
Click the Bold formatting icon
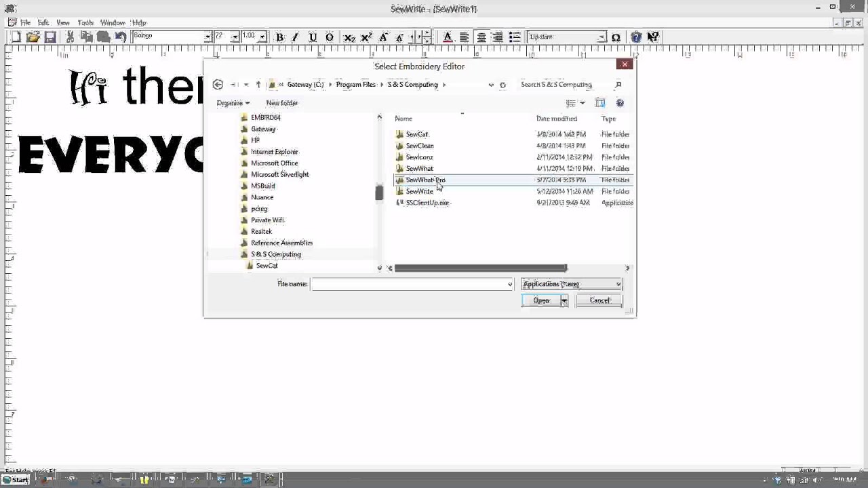(x=279, y=37)
